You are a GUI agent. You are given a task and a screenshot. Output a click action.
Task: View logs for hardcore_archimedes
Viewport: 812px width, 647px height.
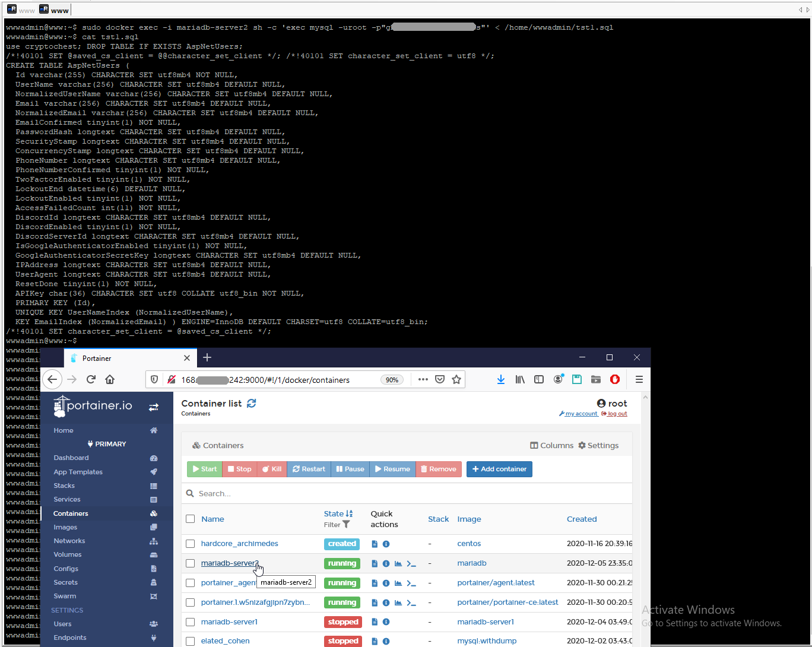(x=375, y=544)
